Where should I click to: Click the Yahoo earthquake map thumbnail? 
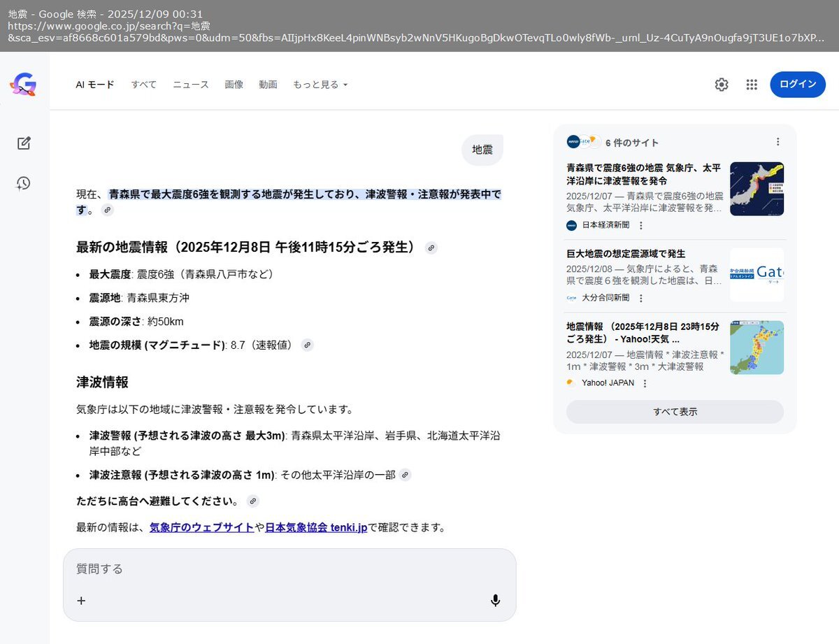(756, 348)
